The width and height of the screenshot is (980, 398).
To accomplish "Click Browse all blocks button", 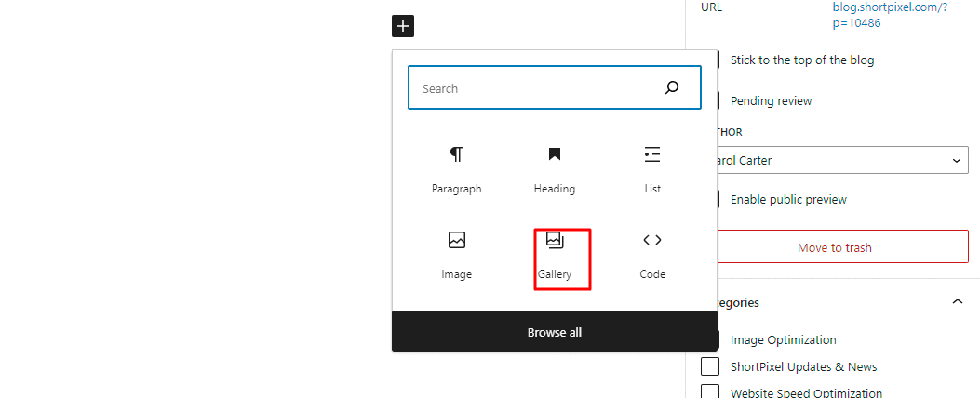I will pyautogui.click(x=555, y=332).
